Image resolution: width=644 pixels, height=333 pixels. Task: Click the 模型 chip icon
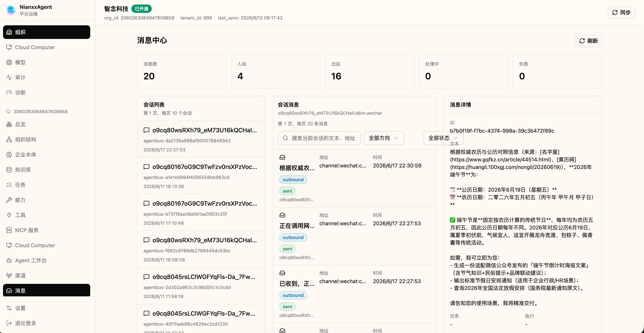pos(9,62)
